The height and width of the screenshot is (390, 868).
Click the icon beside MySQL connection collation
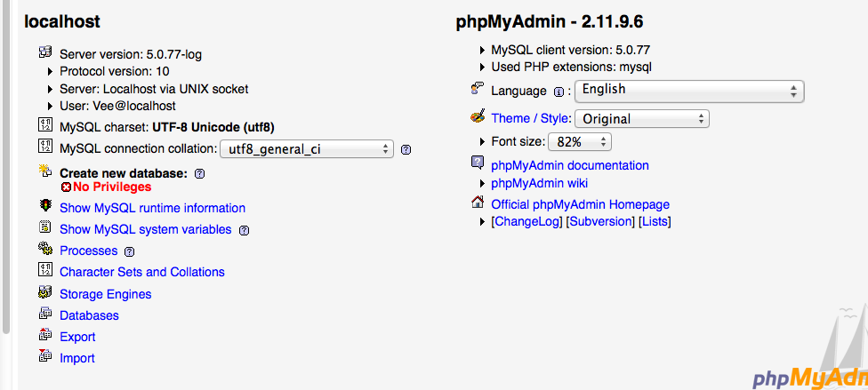click(44, 147)
